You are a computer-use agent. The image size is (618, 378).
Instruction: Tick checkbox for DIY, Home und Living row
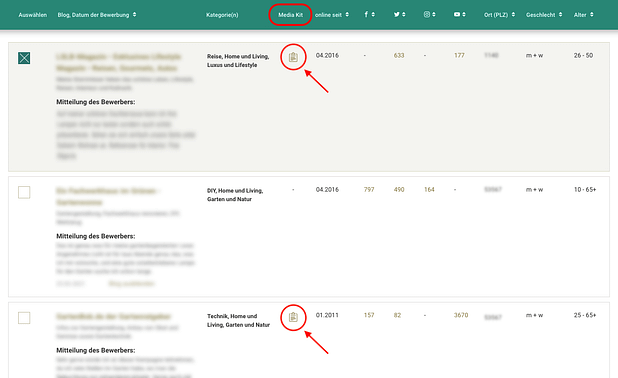24,192
